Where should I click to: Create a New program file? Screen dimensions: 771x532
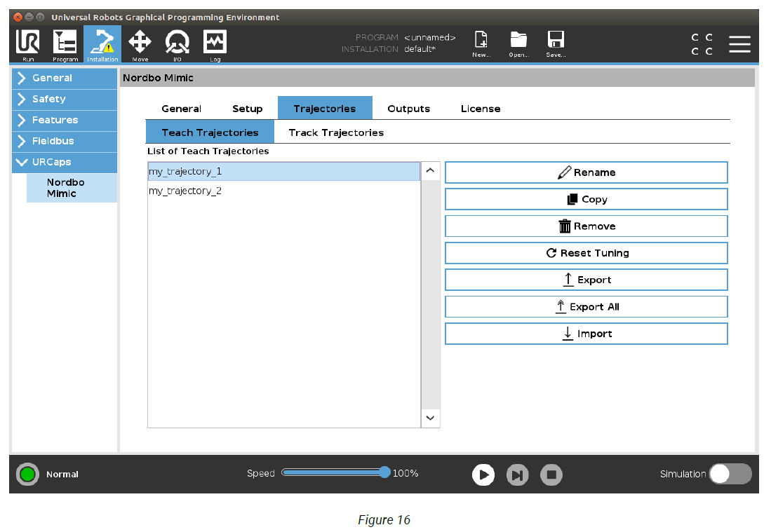481,43
